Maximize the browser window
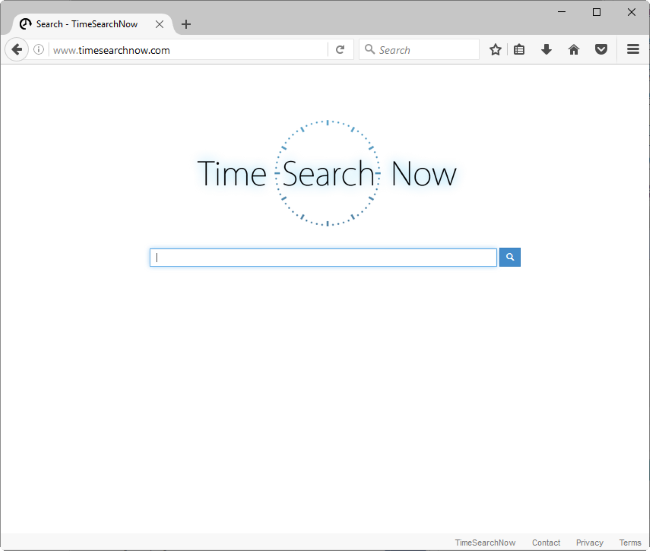Image resolution: width=650 pixels, height=551 pixels. (597, 12)
